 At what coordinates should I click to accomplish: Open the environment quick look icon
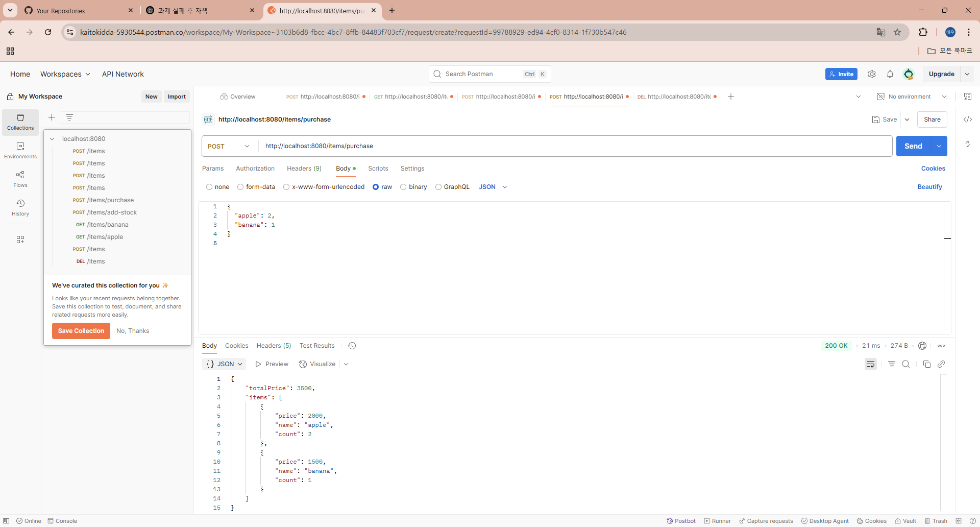click(x=968, y=97)
